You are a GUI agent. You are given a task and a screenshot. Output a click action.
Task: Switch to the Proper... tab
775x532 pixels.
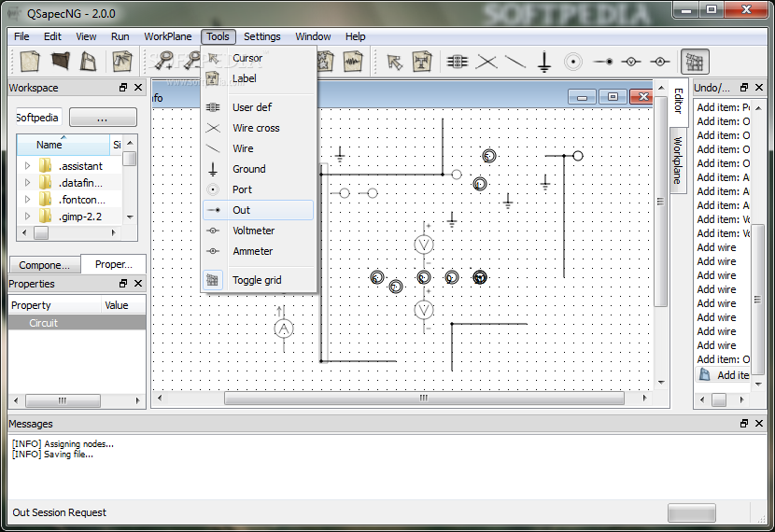pos(114,264)
